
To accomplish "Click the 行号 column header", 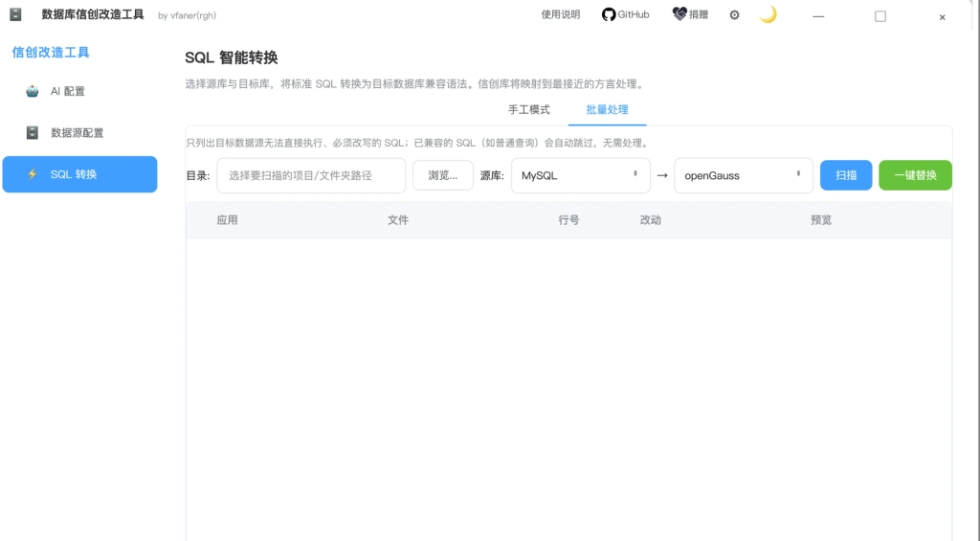I will click(x=568, y=220).
